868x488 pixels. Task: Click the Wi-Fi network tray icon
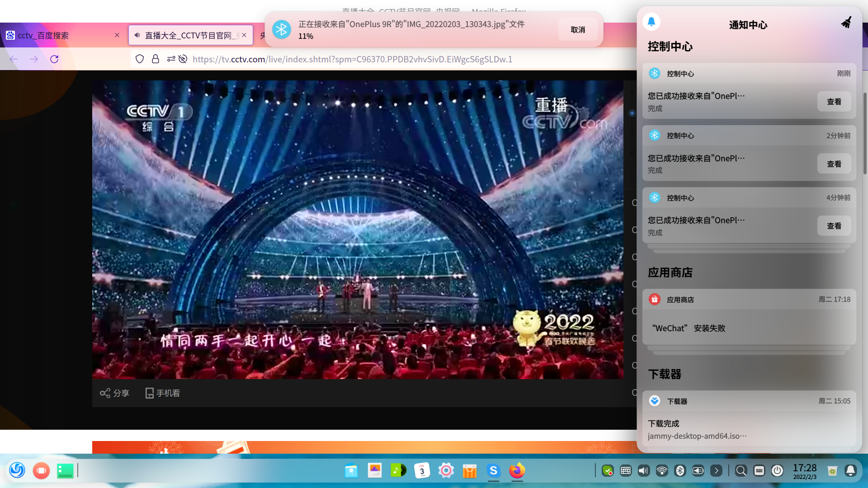point(662,471)
